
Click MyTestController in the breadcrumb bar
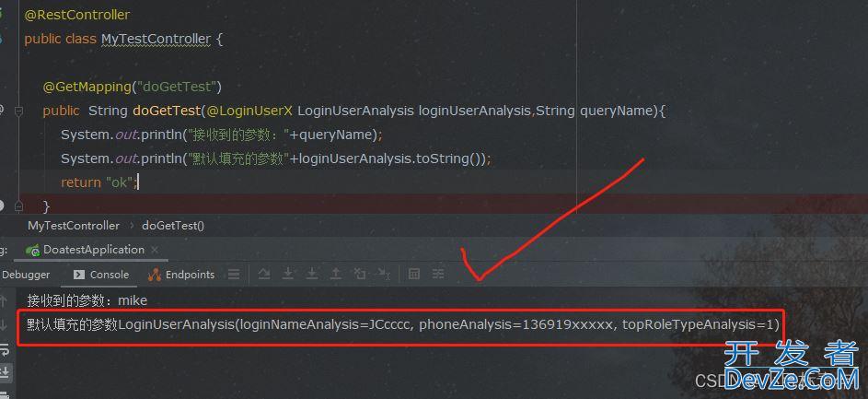tap(73, 226)
